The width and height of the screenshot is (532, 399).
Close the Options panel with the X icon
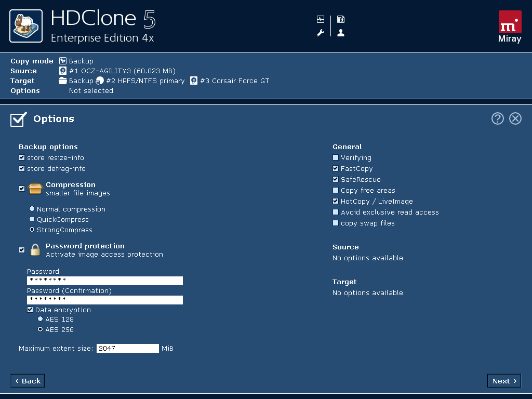[515, 118]
